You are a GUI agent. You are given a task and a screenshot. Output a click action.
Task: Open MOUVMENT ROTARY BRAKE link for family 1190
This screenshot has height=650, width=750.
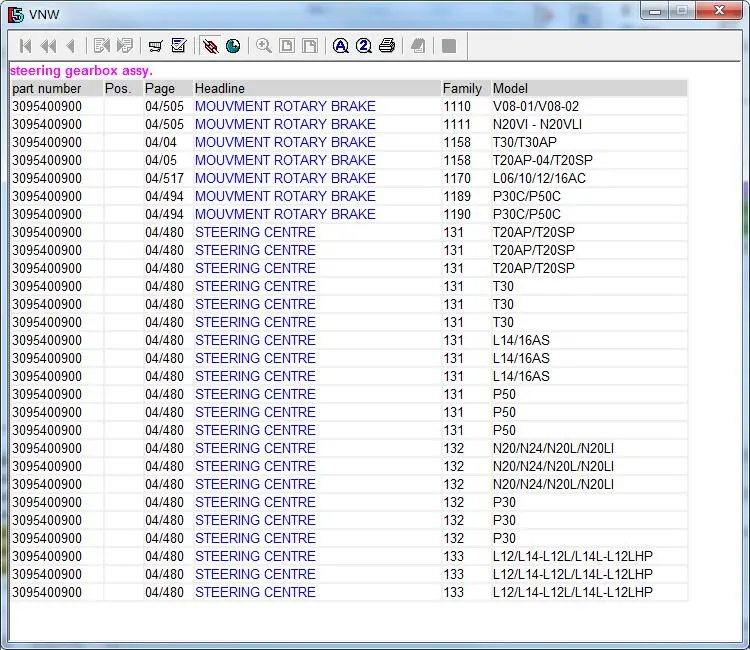(285, 214)
